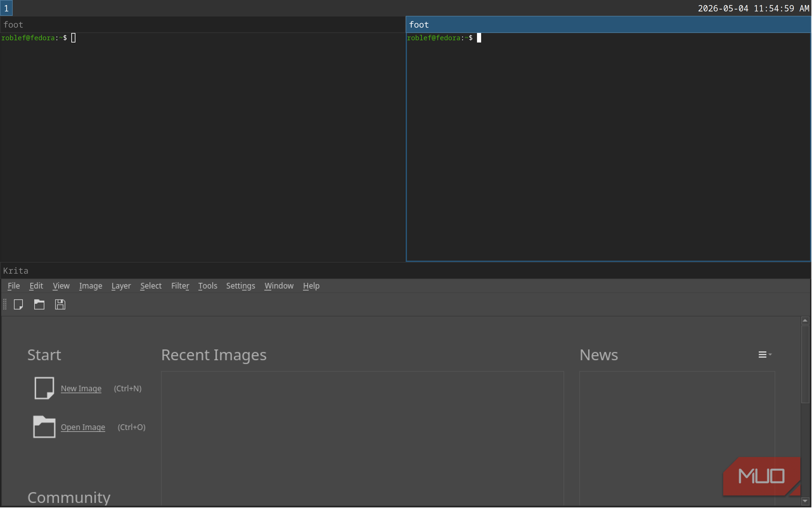Open the Image menu
Viewport: 812px width, 508px height.
pyautogui.click(x=91, y=286)
